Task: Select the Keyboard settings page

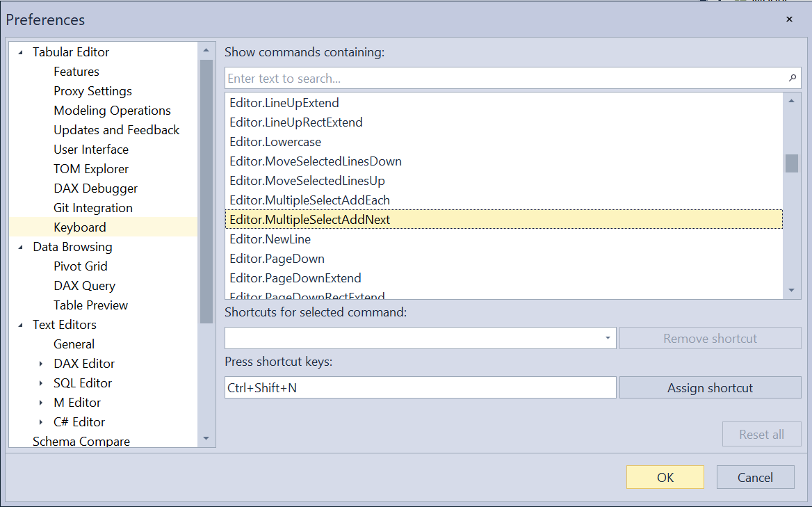Action: tap(79, 227)
